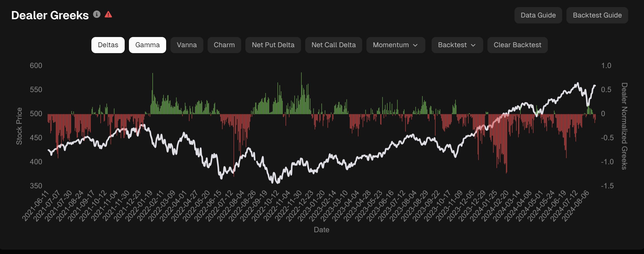Image resolution: width=644 pixels, height=254 pixels.
Task: Click the red warning triangle icon
Action: [108, 14]
